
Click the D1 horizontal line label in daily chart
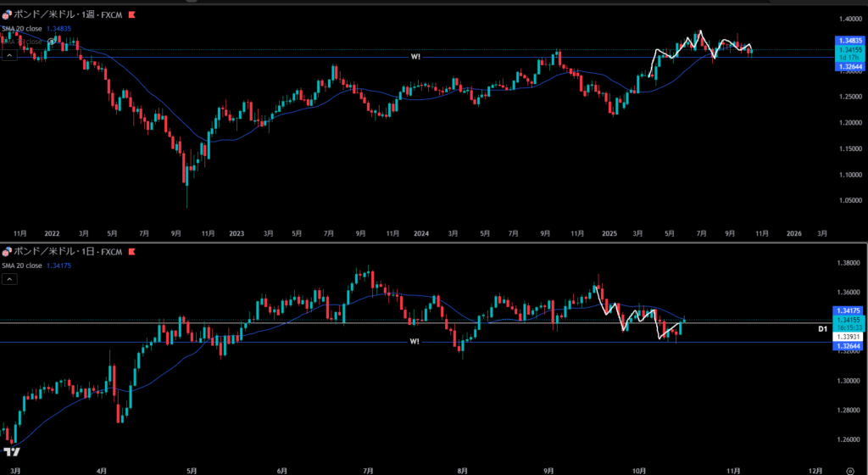[x=821, y=327]
